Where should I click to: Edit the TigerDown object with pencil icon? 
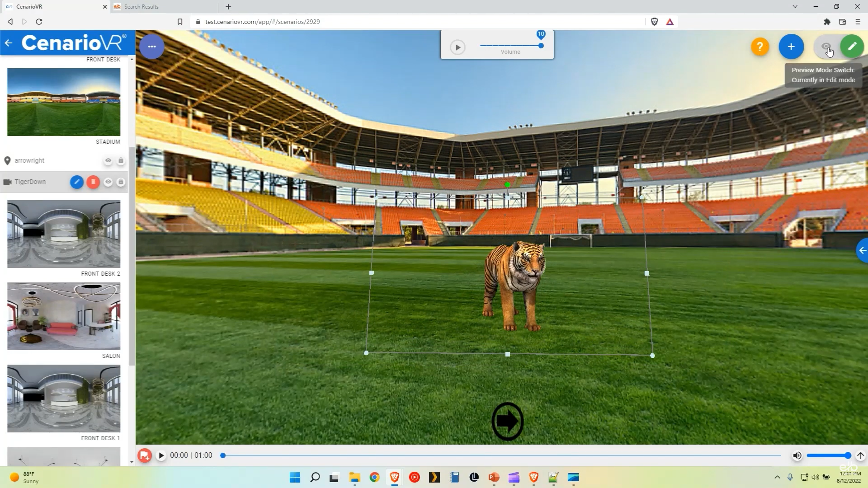click(77, 182)
